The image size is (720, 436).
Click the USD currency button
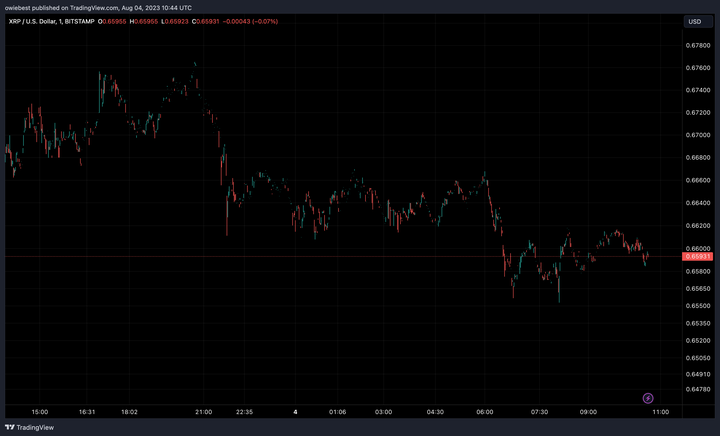[698, 22]
